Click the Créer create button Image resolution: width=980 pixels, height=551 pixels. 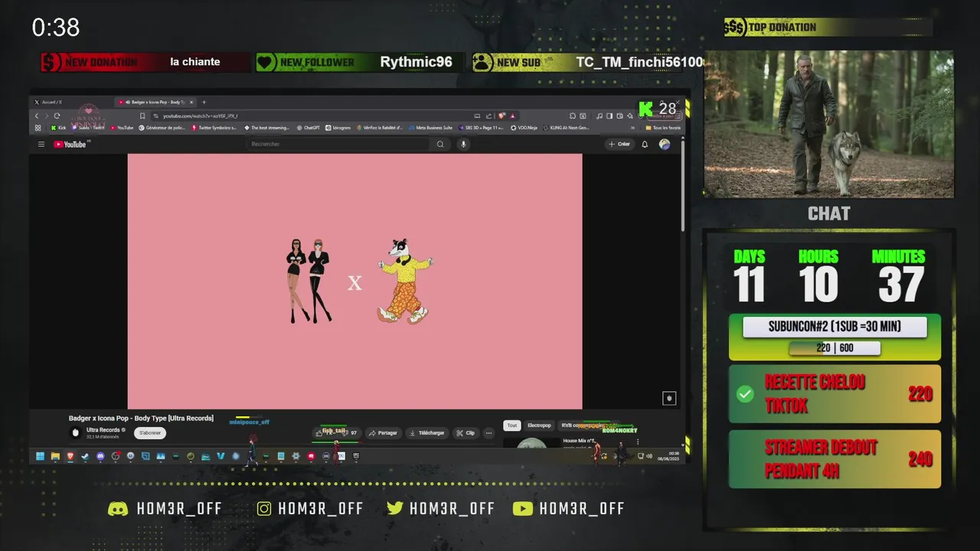click(619, 144)
